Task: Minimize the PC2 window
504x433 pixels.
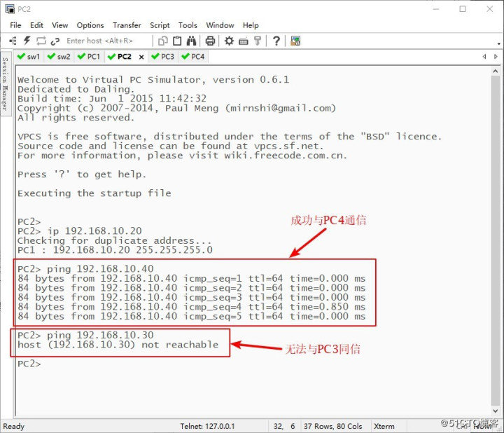Action: click(x=436, y=9)
